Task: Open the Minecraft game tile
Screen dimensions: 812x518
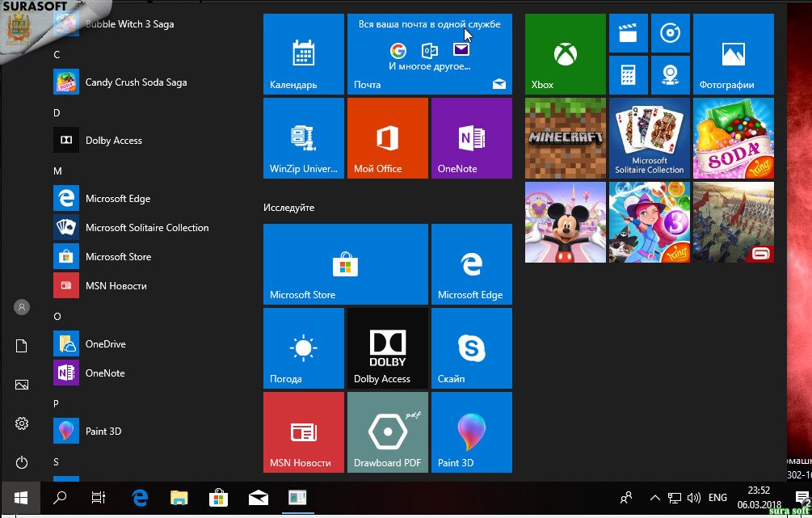Action: click(565, 138)
